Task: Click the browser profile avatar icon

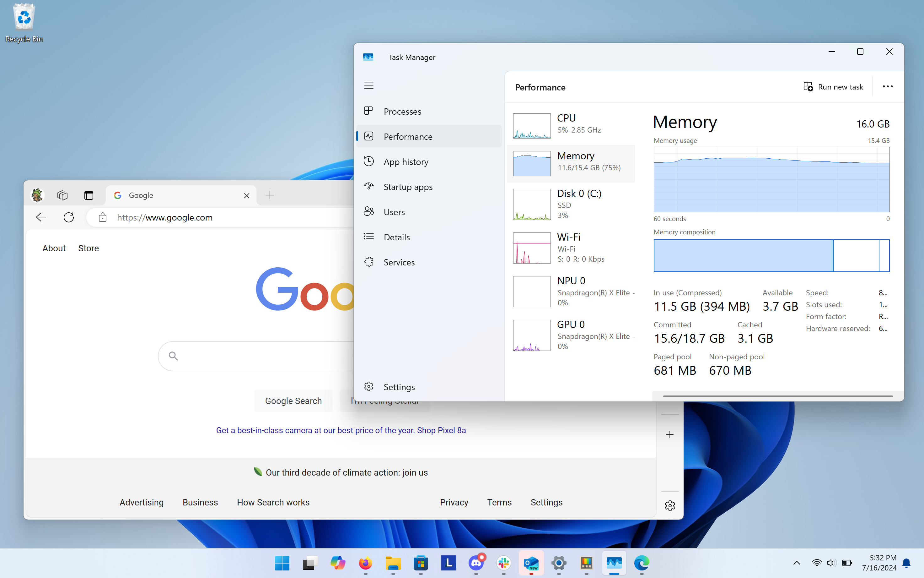Action: pyautogui.click(x=37, y=195)
